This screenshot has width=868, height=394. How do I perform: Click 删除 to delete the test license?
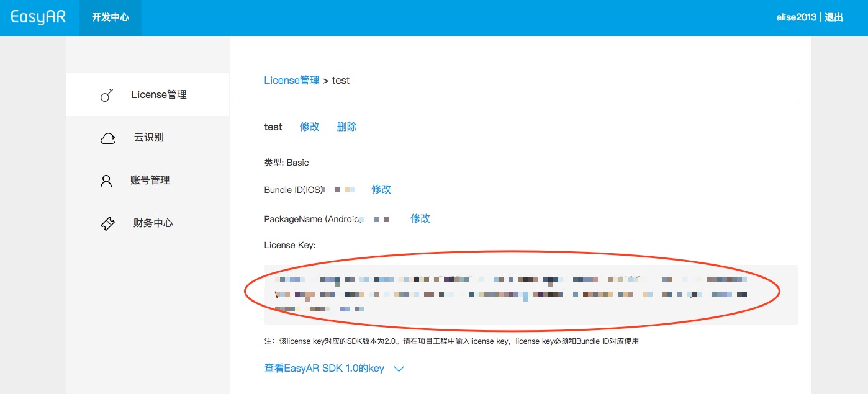click(346, 127)
